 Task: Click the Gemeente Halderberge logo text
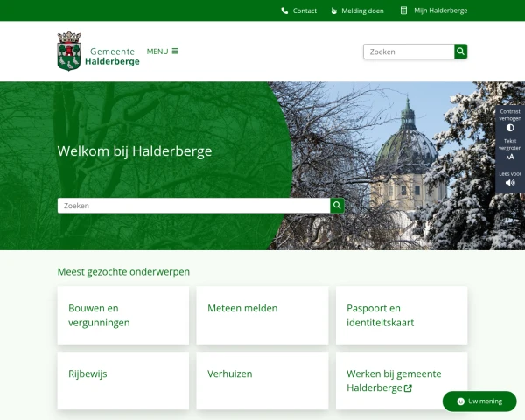pyautogui.click(x=112, y=57)
